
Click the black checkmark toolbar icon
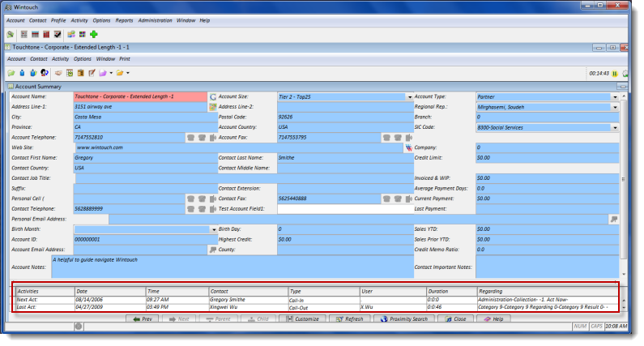tap(58, 34)
